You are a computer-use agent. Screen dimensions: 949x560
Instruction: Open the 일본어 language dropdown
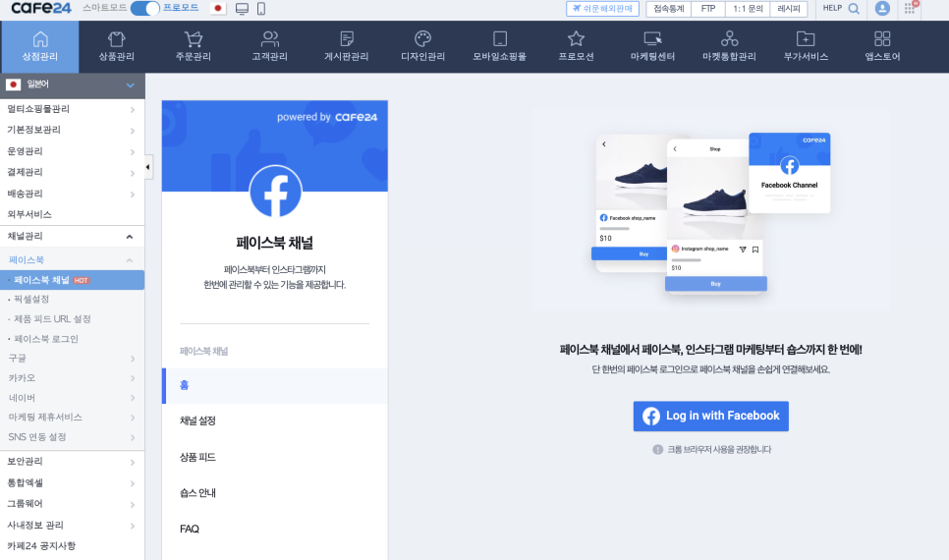73,85
